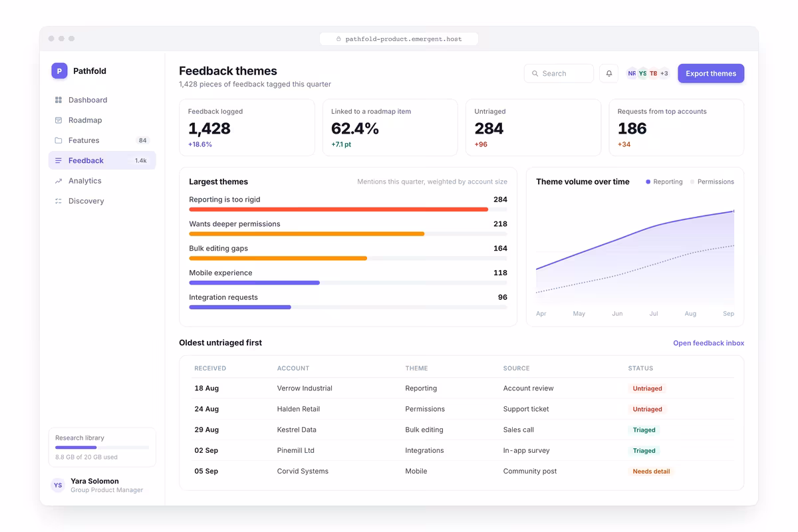Click the Search input field
Viewport: 798px width, 532px height.
pos(559,73)
